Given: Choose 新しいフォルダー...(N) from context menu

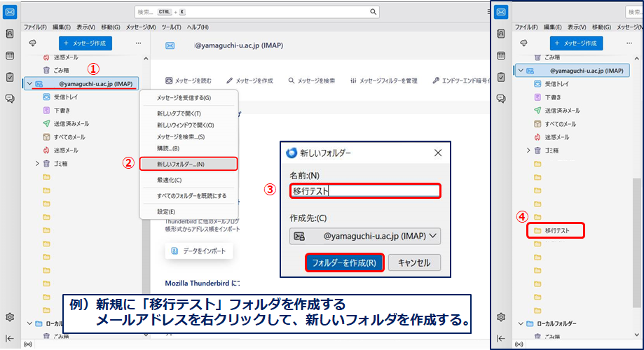Looking at the screenshot, I should point(189,164).
